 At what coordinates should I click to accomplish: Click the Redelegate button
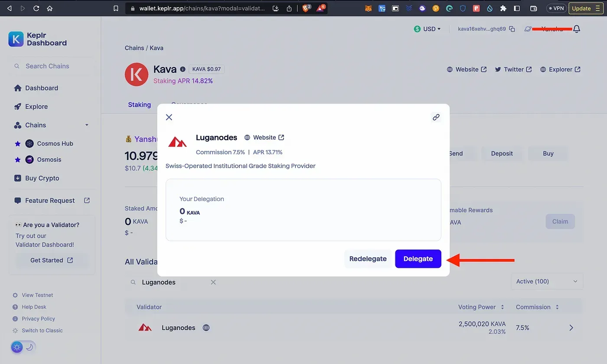tap(368, 259)
